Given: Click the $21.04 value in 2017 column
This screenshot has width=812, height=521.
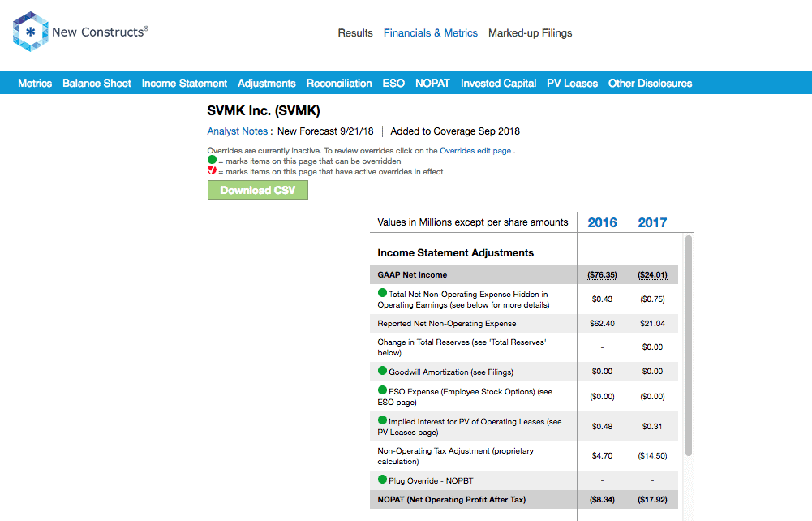Looking at the screenshot, I should click(x=652, y=324).
